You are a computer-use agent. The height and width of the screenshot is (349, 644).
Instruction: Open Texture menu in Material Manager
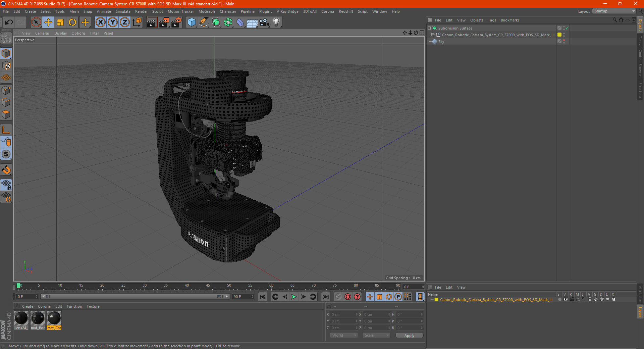coord(93,306)
